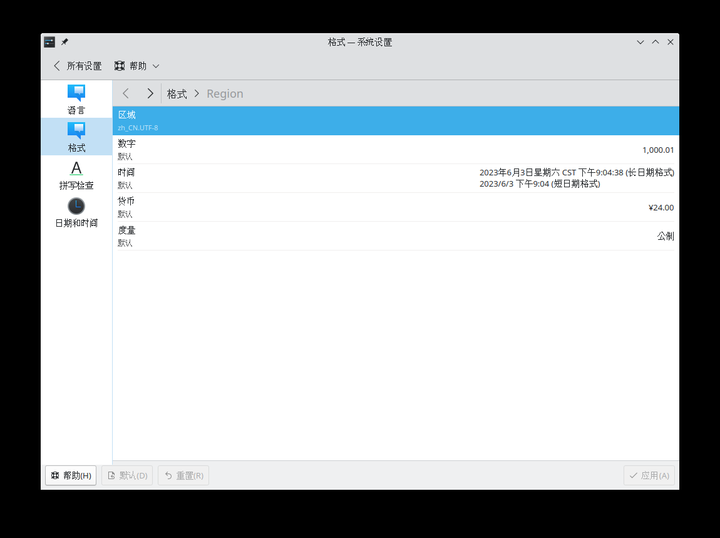Viewport: 720px width, 538px height.
Task: Open the 帮助 dropdown in the toolbar
Action: point(137,66)
